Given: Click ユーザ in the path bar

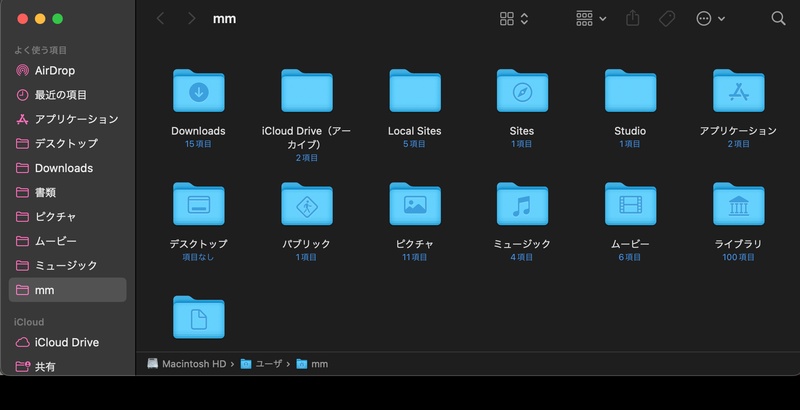Looking at the screenshot, I should tap(261, 364).
